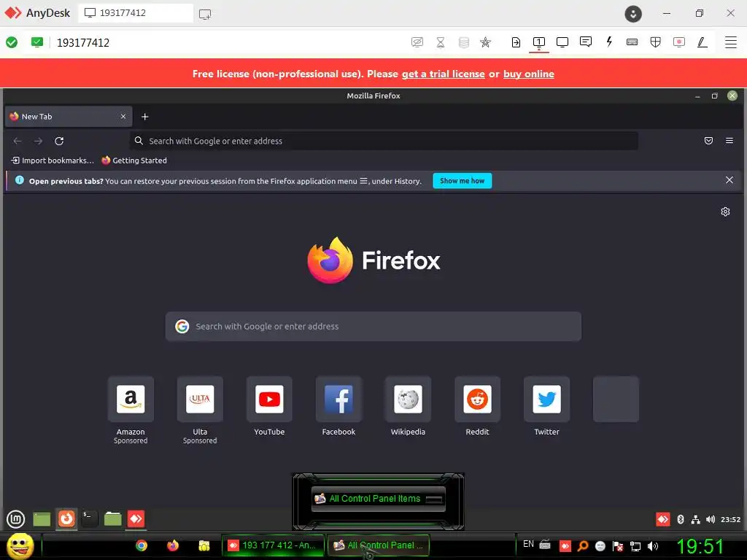Click the Firefox back arrow
This screenshot has width=747, height=560.
coord(18,141)
